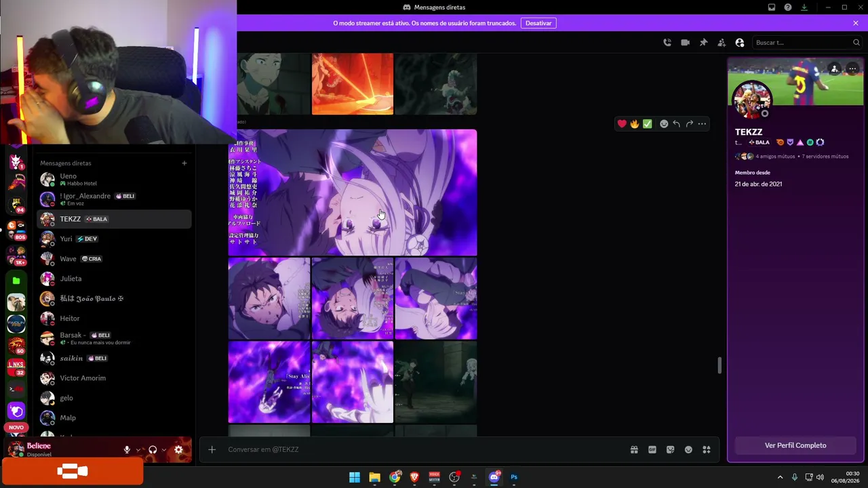React with the fire emoji

pyautogui.click(x=635, y=124)
